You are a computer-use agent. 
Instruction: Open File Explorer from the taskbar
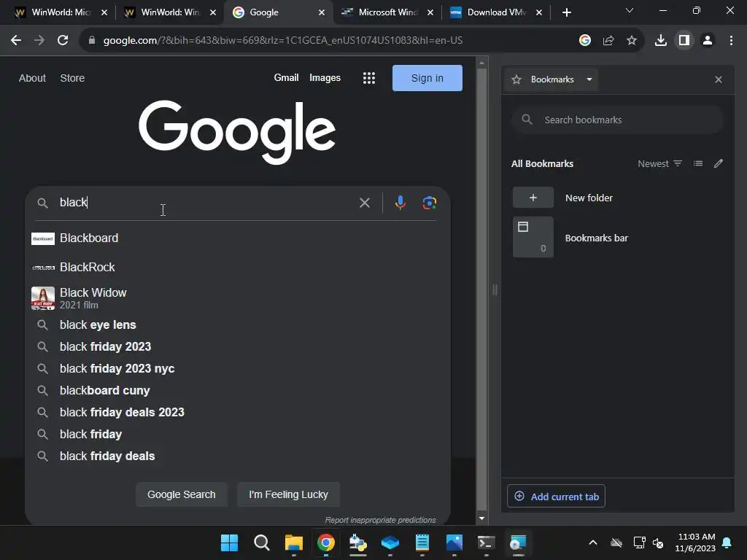click(x=293, y=542)
